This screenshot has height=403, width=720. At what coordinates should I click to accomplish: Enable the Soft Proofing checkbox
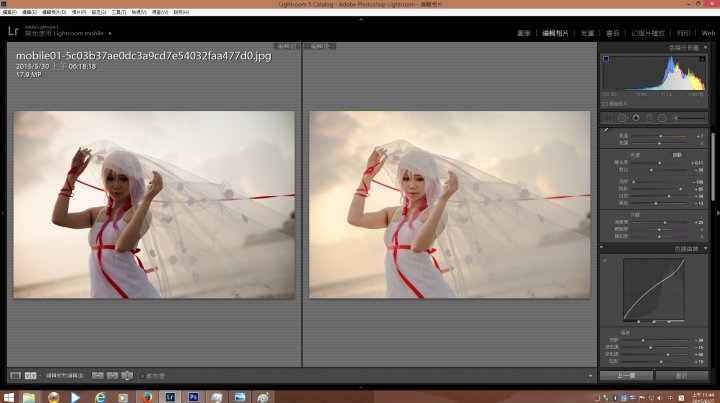[x=142, y=376]
